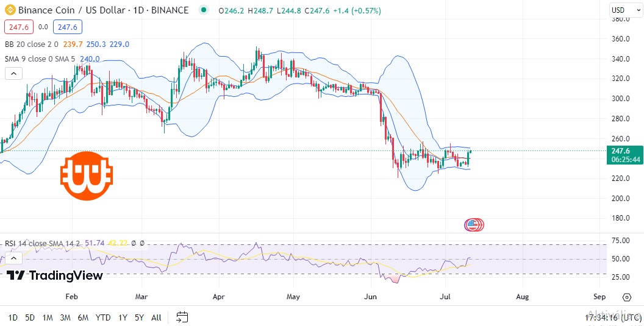Click the 360.0 price scale label

point(620,39)
